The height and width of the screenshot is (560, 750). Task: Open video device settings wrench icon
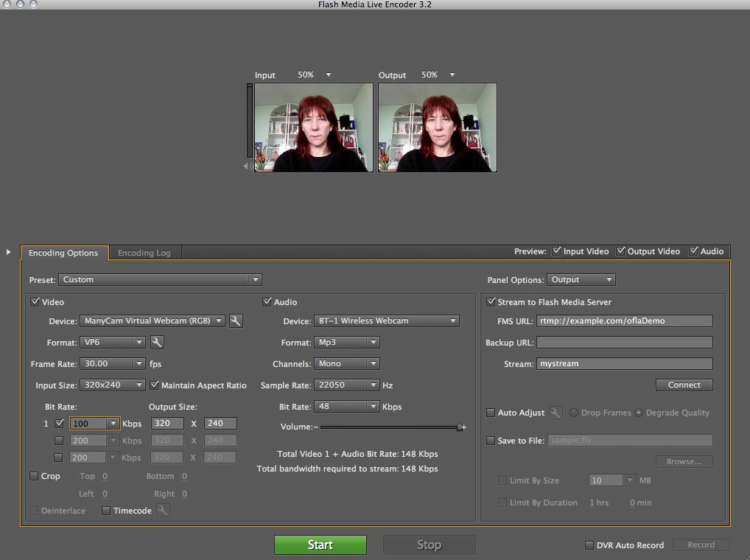tap(235, 321)
